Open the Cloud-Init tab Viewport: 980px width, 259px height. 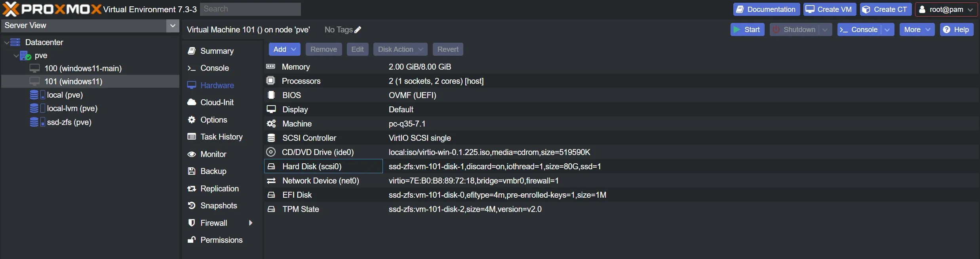(x=223, y=102)
